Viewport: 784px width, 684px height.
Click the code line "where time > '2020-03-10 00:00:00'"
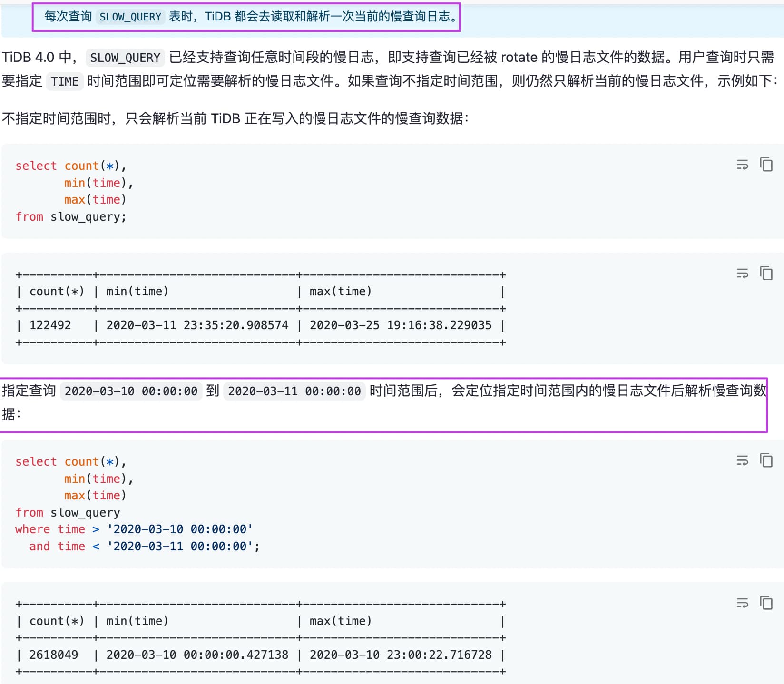tap(134, 529)
